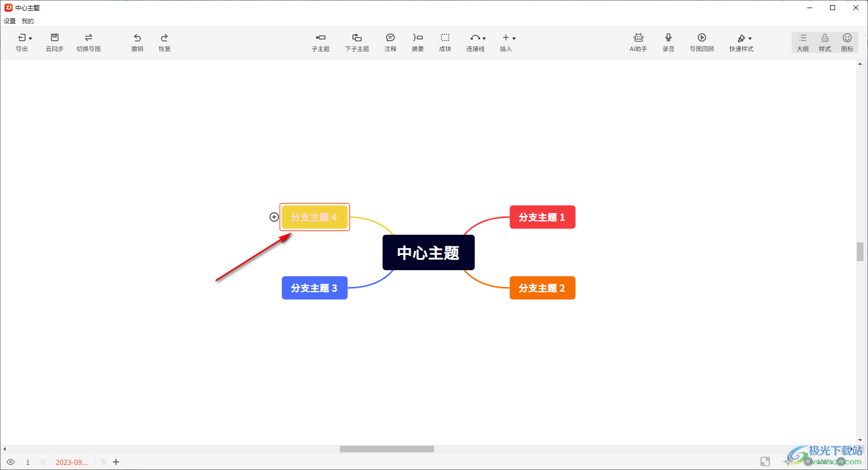Add a 下子主题 child topic

[x=357, y=42]
